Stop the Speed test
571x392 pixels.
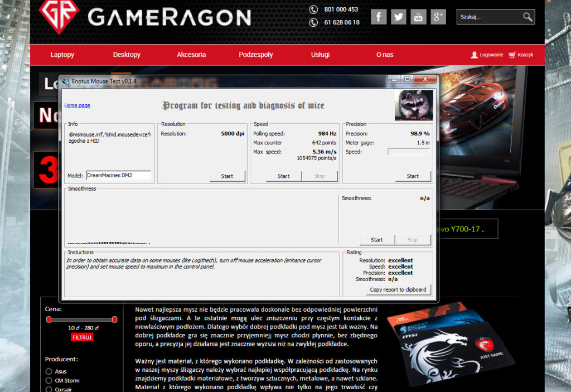(320, 176)
